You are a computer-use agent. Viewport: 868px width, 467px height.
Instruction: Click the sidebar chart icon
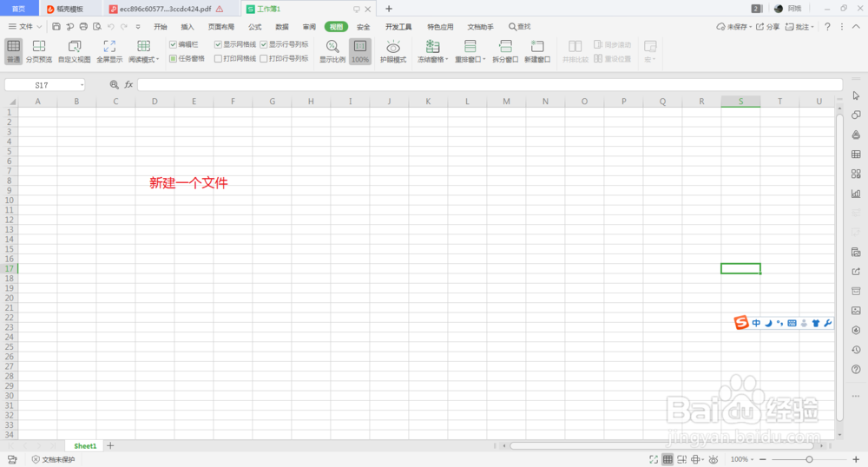tap(856, 194)
